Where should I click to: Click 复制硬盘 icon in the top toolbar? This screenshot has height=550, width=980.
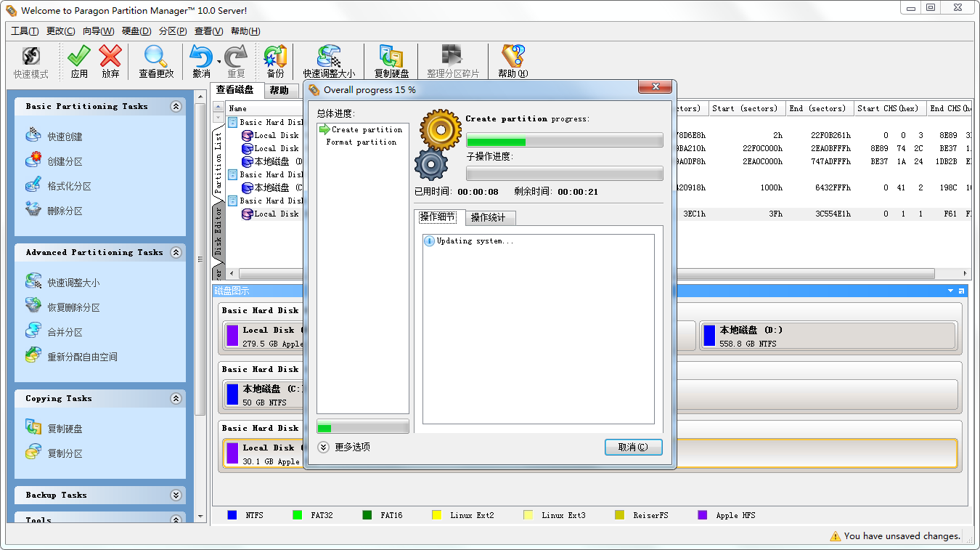click(x=391, y=57)
